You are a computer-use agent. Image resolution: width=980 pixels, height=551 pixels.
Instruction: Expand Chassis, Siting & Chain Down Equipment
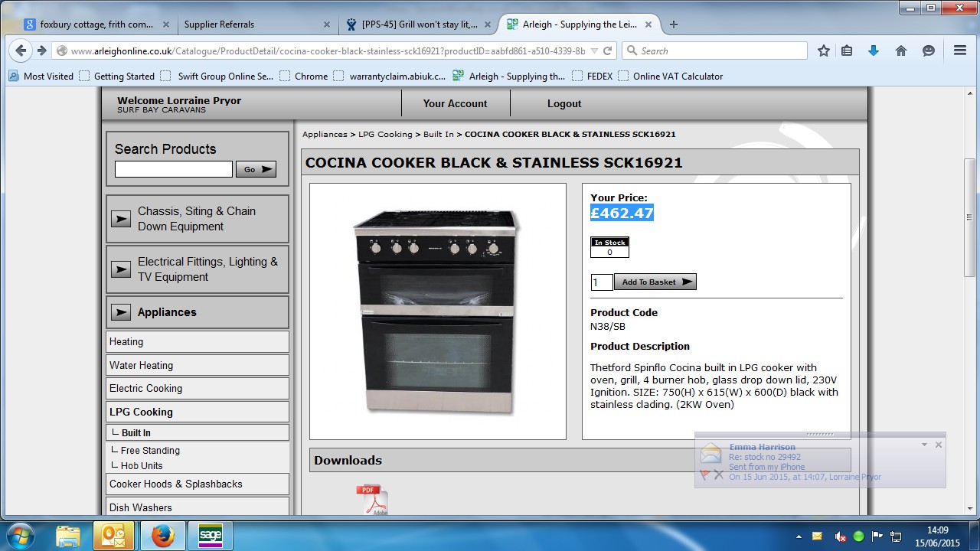pyautogui.click(x=121, y=219)
